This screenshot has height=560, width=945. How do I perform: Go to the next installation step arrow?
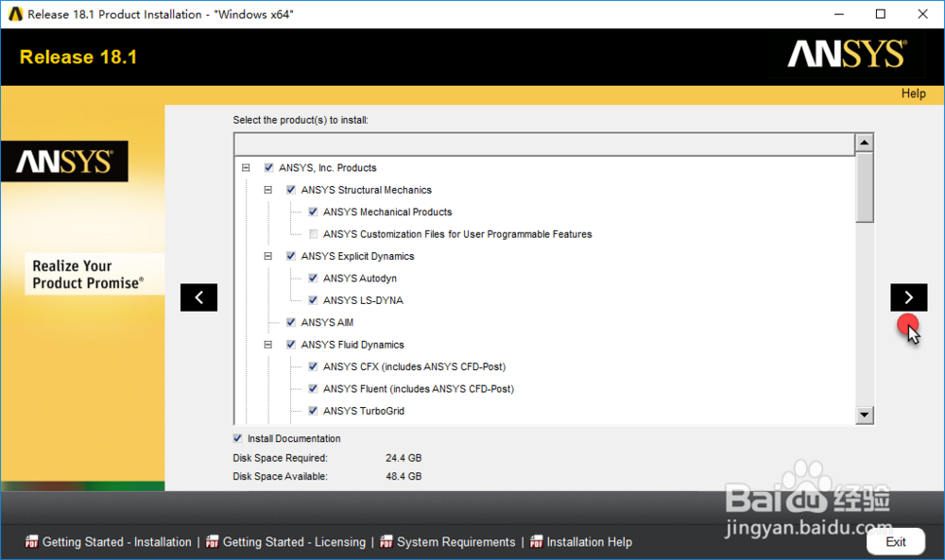[x=909, y=297]
